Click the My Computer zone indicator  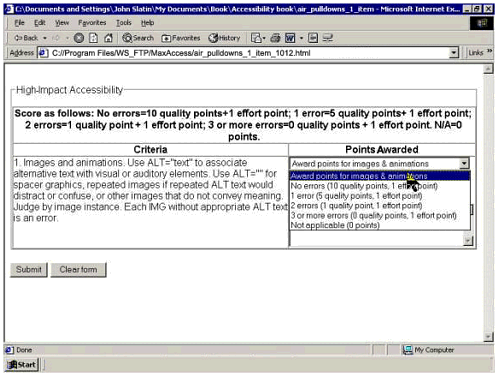pos(429,350)
